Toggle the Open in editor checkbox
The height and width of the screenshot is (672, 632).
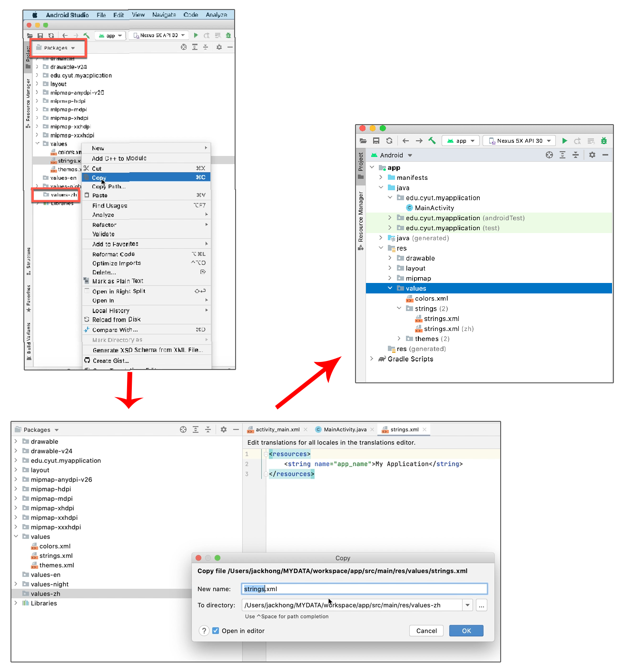[x=216, y=631]
